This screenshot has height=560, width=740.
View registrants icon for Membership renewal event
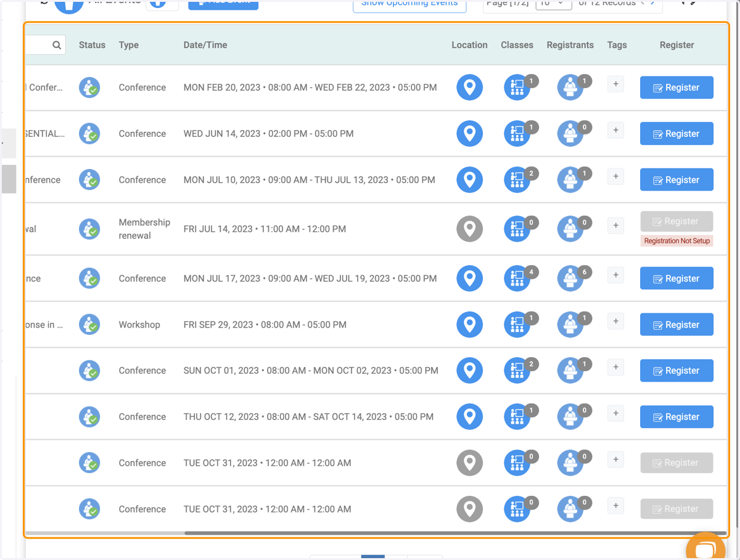[x=570, y=229]
